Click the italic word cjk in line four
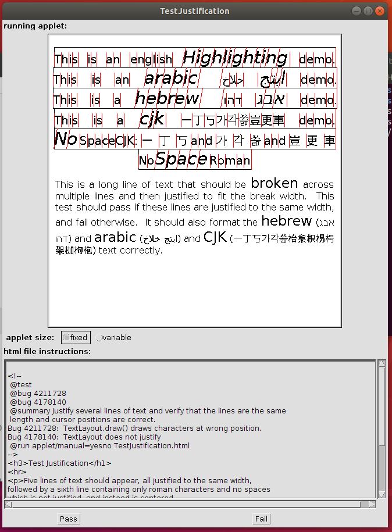Viewport: 392px width, 532px height. tap(152, 119)
